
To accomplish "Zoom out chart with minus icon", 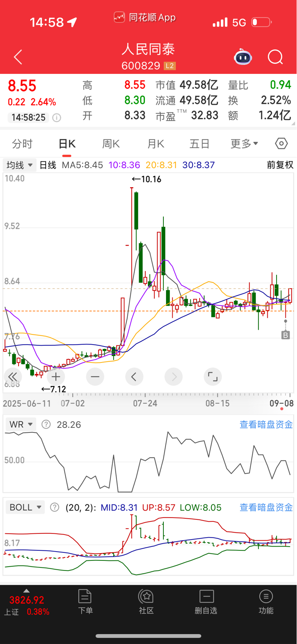I will (x=95, y=377).
